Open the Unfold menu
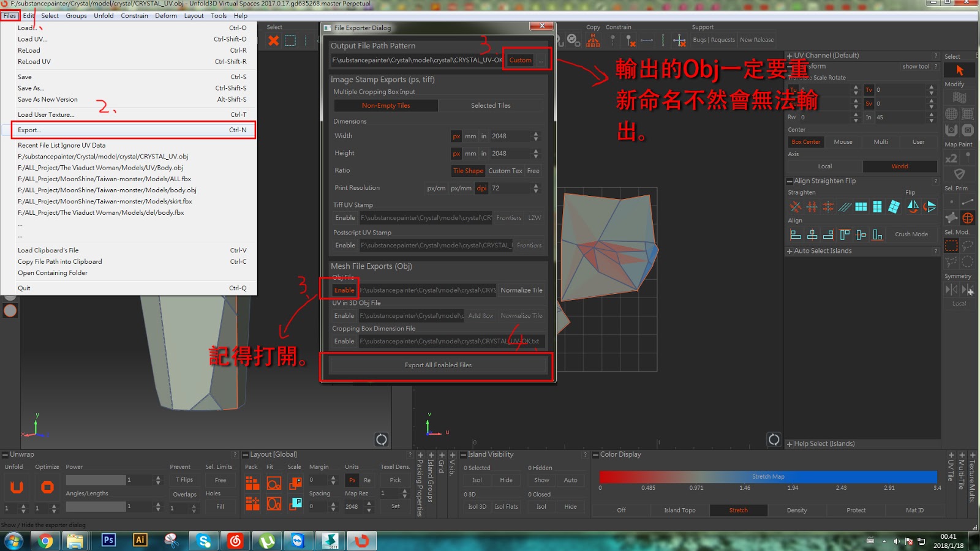The height and width of the screenshot is (551, 980). click(x=104, y=16)
